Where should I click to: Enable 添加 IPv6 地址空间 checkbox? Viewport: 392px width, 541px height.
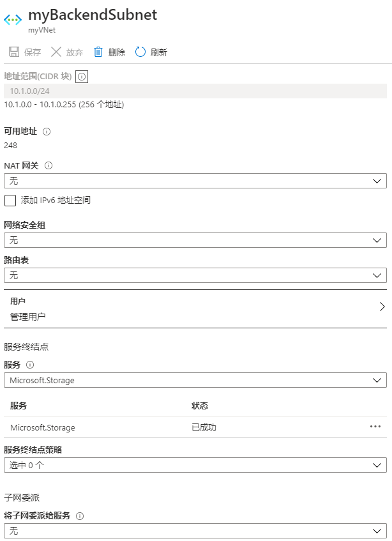[x=10, y=201]
